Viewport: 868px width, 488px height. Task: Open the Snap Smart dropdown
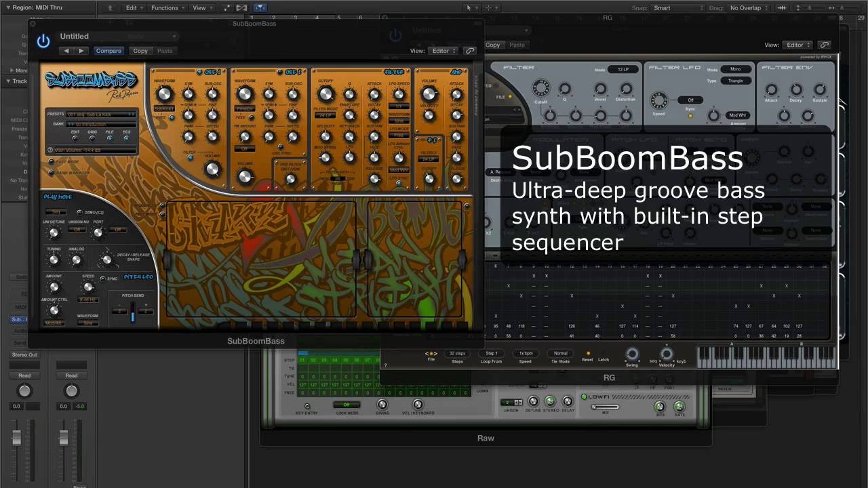tap(678, 7)
